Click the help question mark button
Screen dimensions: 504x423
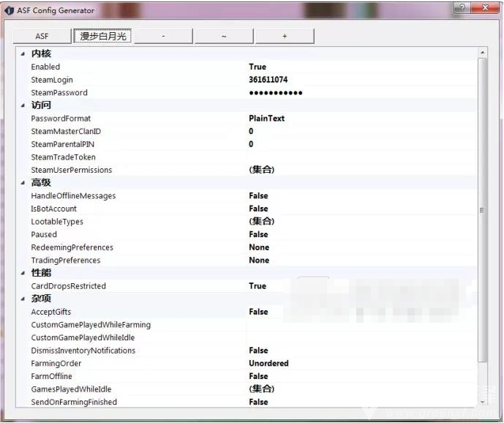pos(462,8)
